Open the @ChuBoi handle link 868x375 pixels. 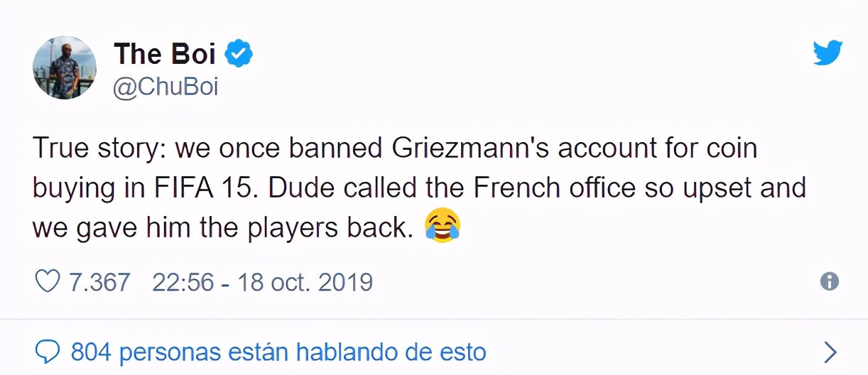click(x=166, y=87)
